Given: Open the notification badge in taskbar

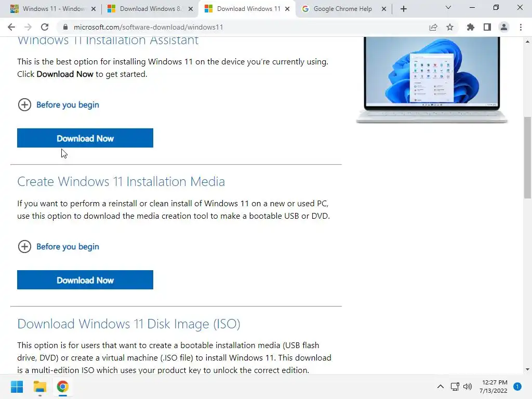Looking at the screenshot, I should pyautogui.click(x=517, y=387).
